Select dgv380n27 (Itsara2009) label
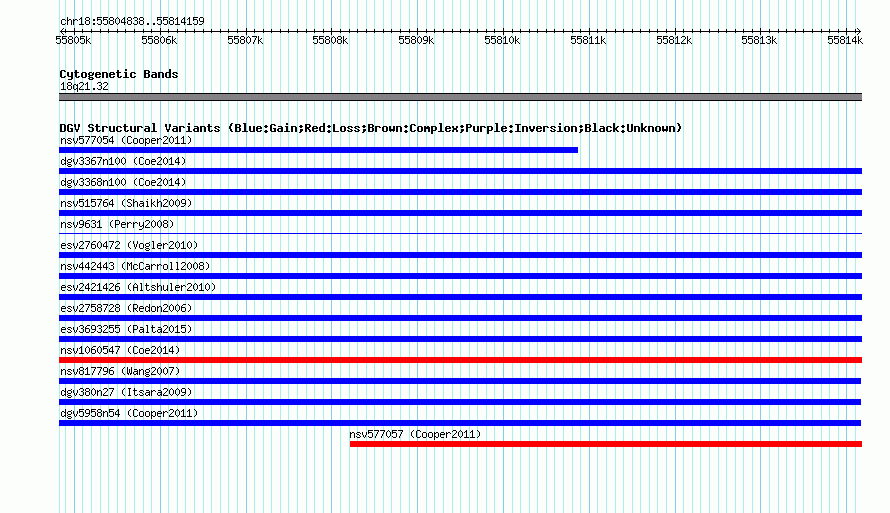890x513 pixels. (126, 392)
